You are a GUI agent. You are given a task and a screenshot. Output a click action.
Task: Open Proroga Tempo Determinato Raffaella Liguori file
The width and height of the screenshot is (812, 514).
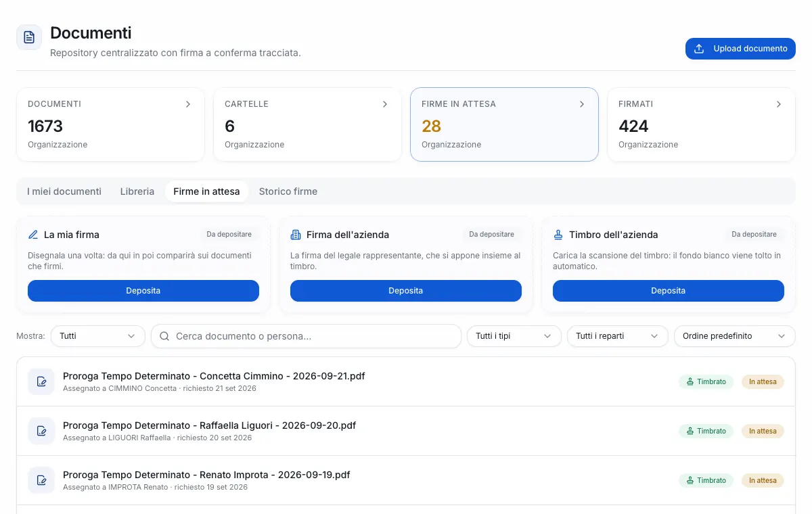209,425
